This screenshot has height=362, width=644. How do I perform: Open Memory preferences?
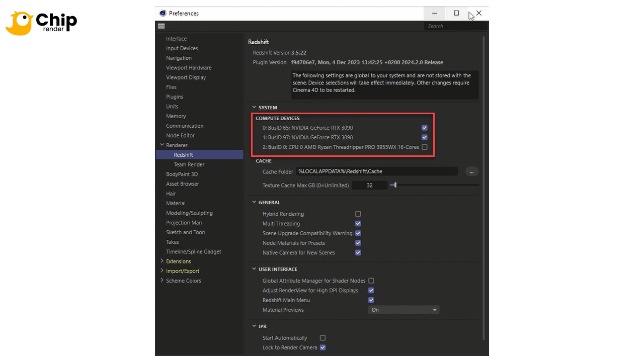pos(176,116)
